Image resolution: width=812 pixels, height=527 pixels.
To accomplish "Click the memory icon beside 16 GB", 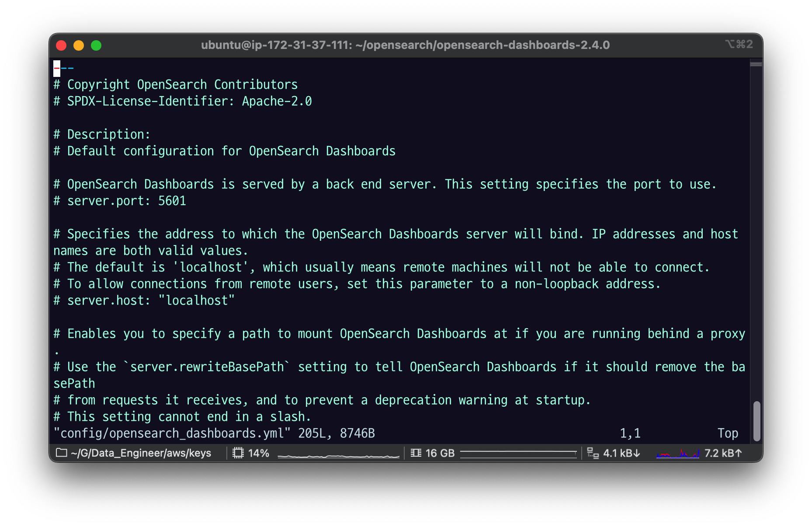I will [x=416, y=453].
